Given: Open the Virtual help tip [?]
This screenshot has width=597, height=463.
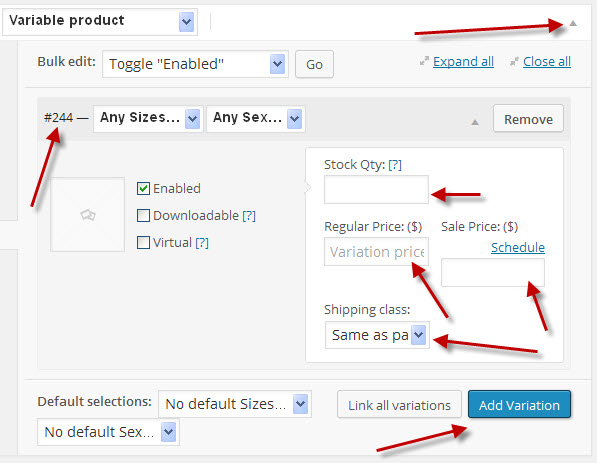Looking at the screenshot, I should point(202,243).
